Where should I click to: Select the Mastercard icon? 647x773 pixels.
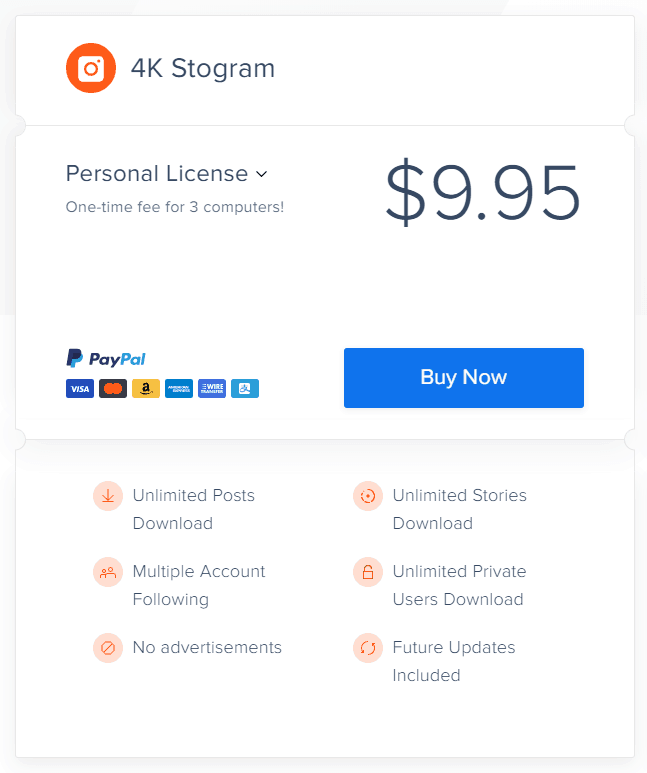click(x=113, y=388)
